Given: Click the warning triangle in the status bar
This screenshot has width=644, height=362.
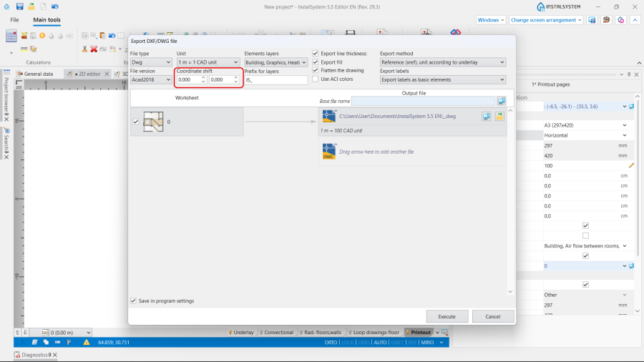Looking at the screenshot, I should pyautogui.click(x=87, y=342).
